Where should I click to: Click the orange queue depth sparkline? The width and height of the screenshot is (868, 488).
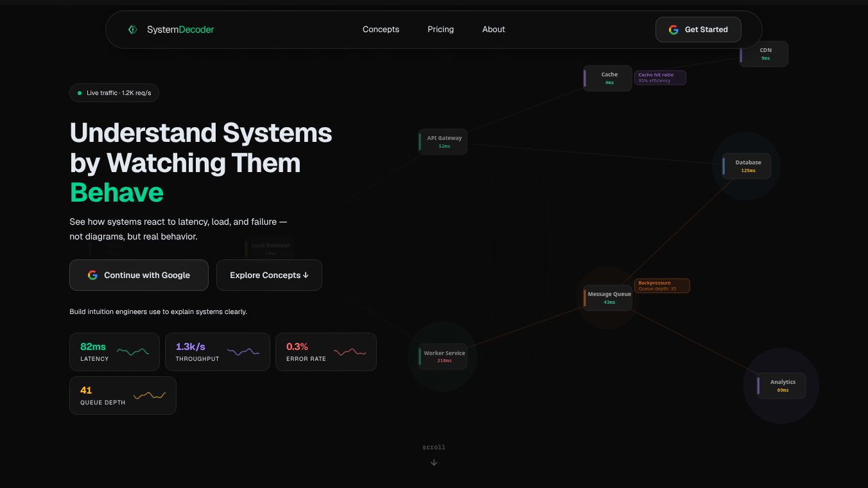click(x=150, y=396)
